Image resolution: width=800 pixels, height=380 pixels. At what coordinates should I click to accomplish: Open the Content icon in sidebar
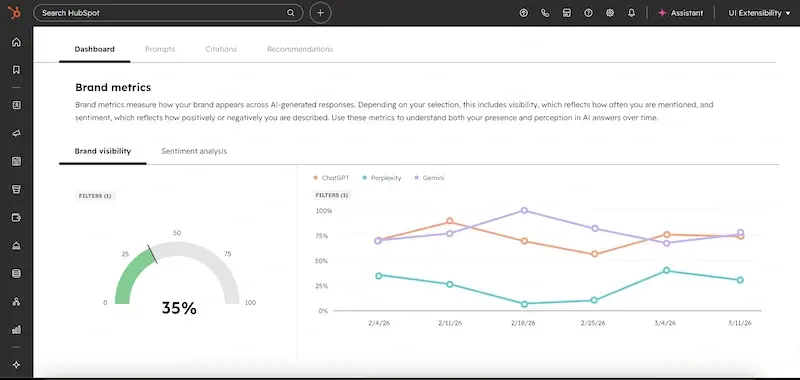(16, 161)
